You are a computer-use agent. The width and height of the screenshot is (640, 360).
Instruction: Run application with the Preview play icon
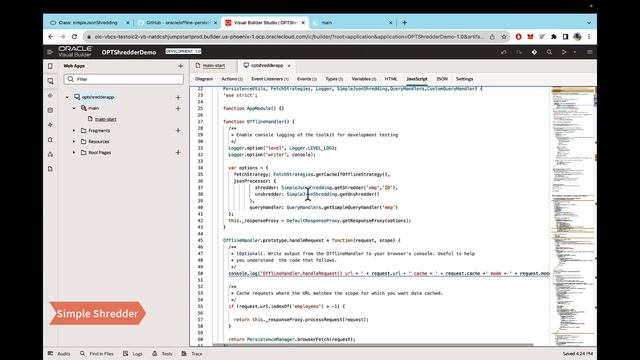click(x=564, y=52)
